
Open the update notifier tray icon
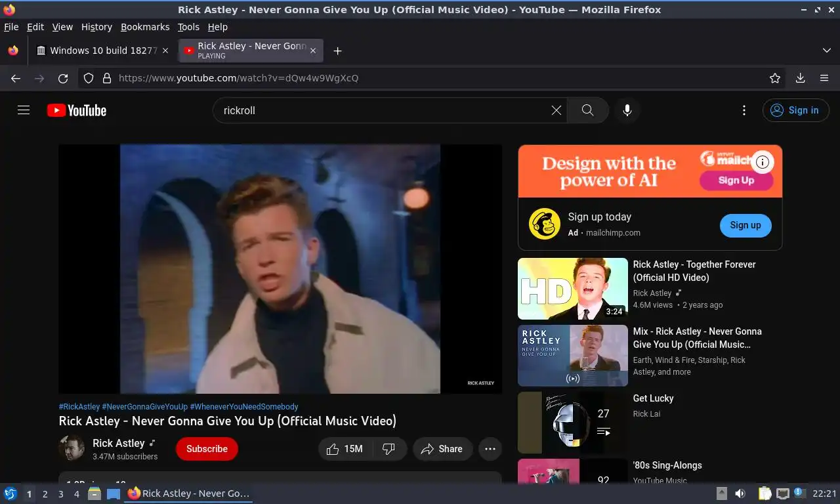click(x=799, y=493)
